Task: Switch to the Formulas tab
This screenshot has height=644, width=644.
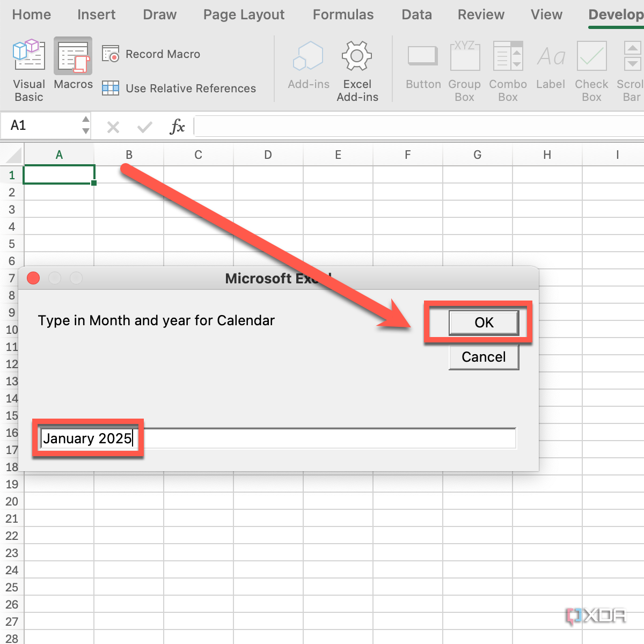Action: [342, 14]
